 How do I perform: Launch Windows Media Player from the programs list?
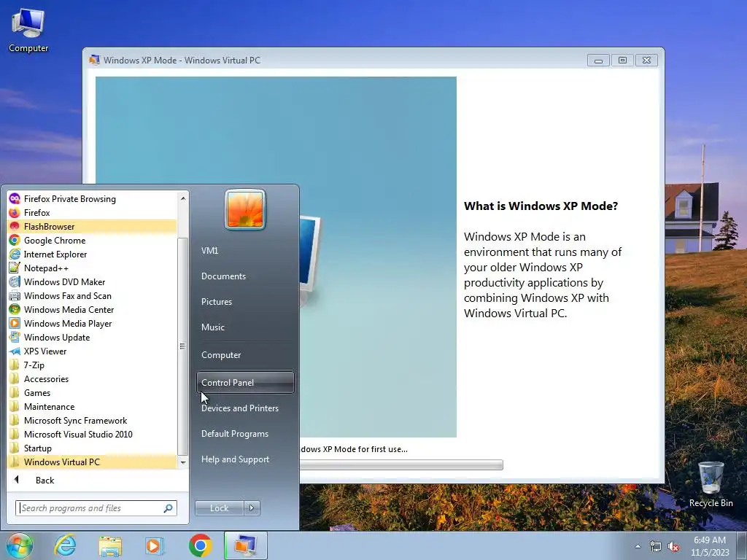click(92, 323)
